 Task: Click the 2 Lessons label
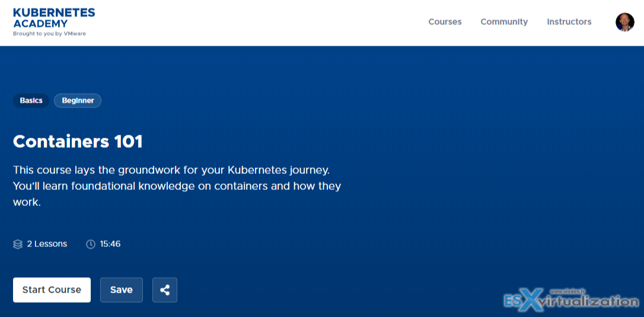coord(47,244)
